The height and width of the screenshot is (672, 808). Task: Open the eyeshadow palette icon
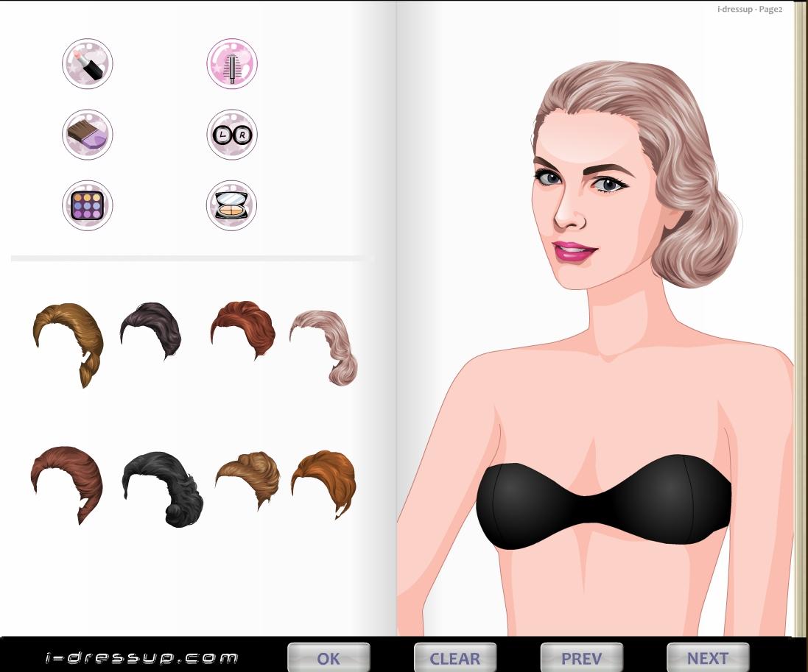[88, 205]
